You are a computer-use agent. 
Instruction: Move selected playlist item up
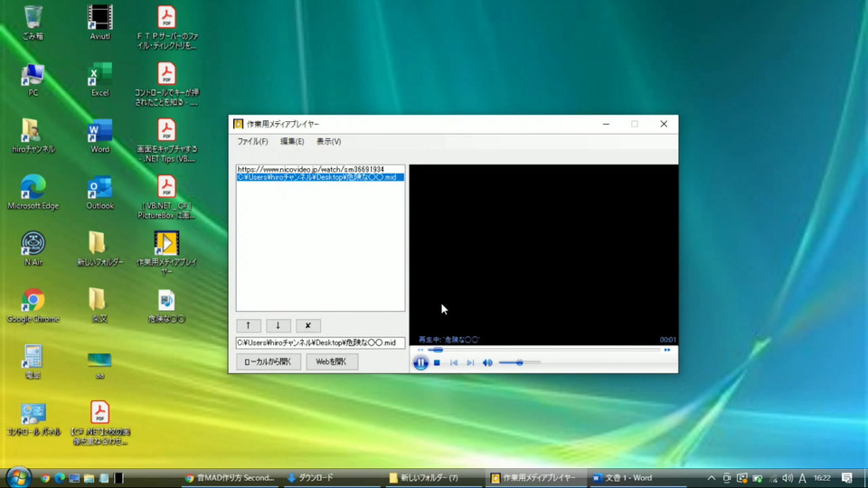pos(249,325)
